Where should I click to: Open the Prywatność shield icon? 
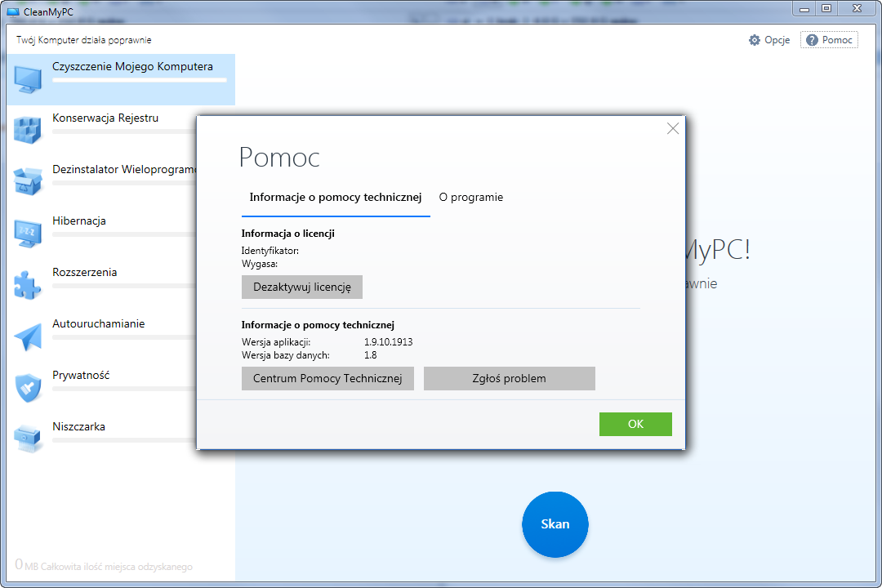pyautogui.click(x=28, y=388)
